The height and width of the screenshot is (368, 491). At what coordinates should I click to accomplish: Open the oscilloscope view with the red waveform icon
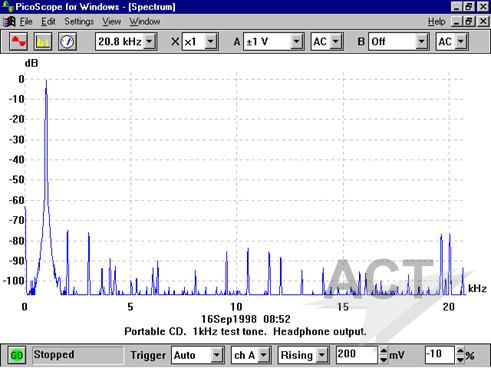[x=18, y=42]
